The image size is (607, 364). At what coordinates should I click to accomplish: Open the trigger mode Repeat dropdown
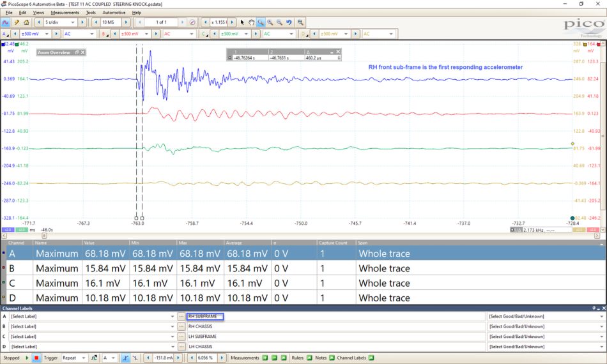point(74,358)
